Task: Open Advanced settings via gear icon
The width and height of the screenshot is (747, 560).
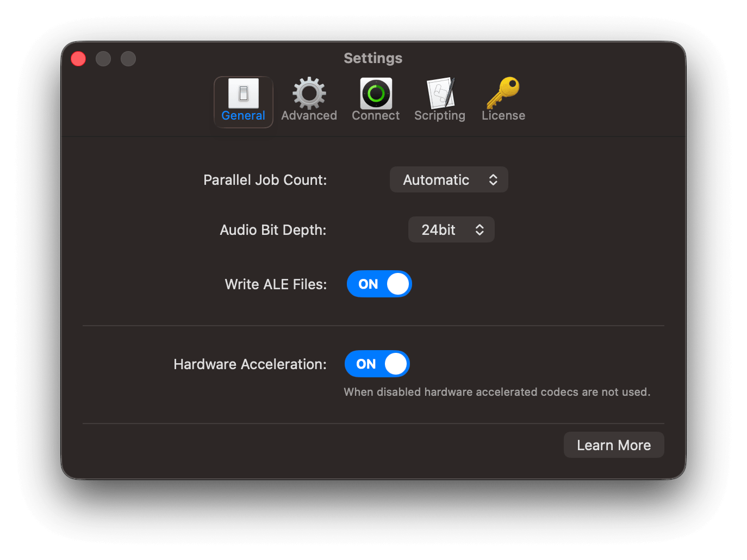Action: 309,94
